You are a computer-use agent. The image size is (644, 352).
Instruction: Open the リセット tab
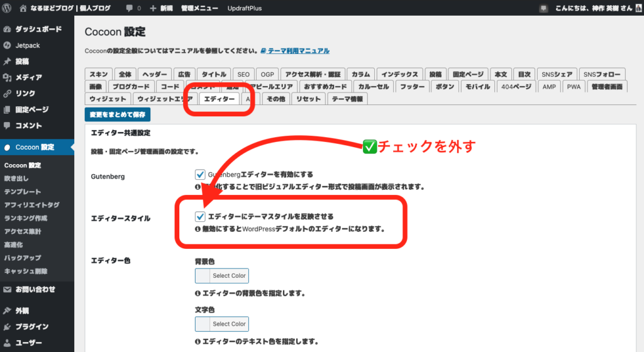308,99
